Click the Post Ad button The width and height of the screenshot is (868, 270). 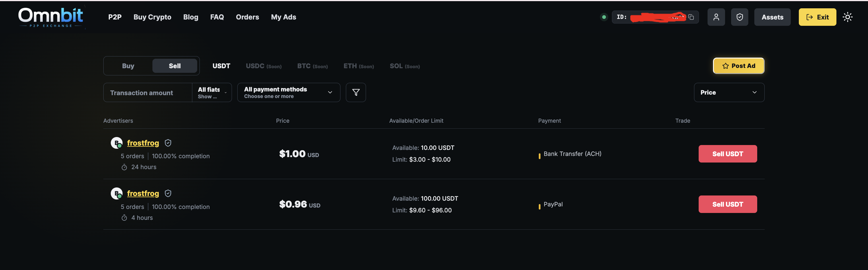point(739,66)
